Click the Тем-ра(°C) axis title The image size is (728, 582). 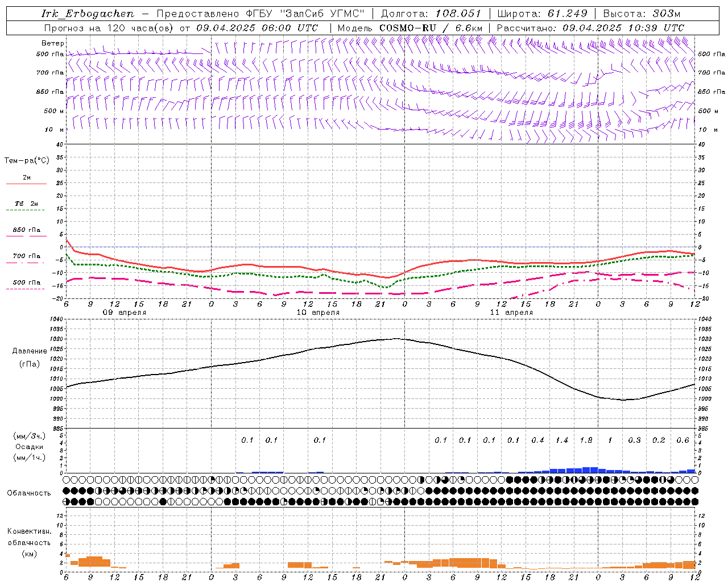(x=27, y=161)
